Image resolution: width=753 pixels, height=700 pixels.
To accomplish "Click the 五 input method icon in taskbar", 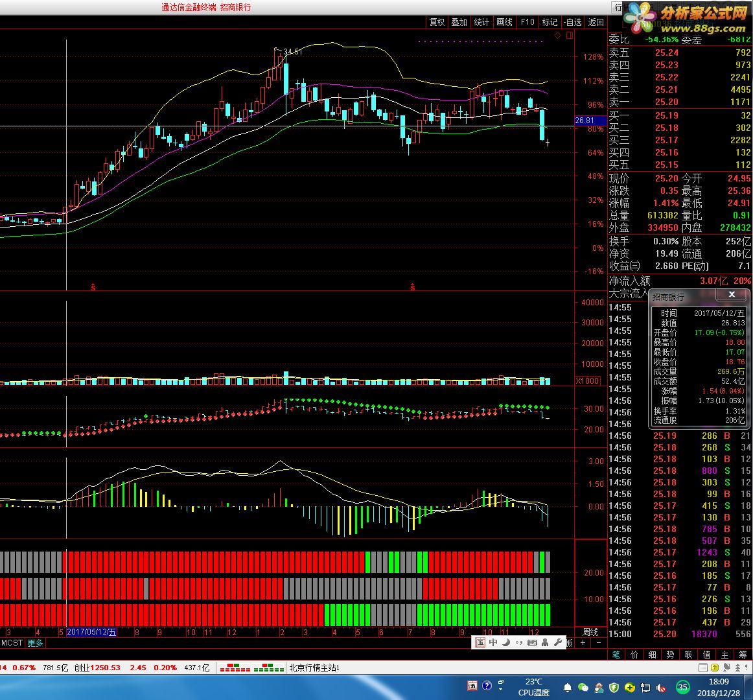I will (472, 686).
